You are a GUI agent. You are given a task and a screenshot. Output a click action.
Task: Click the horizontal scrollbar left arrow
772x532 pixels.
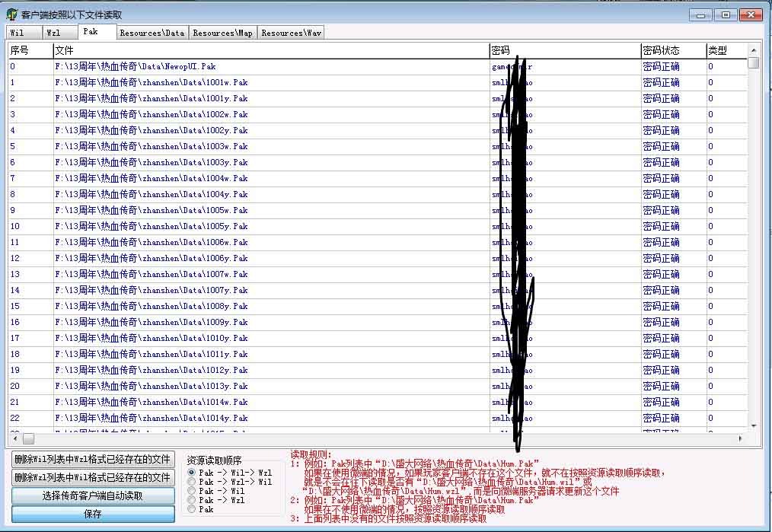tap(15, 438)
